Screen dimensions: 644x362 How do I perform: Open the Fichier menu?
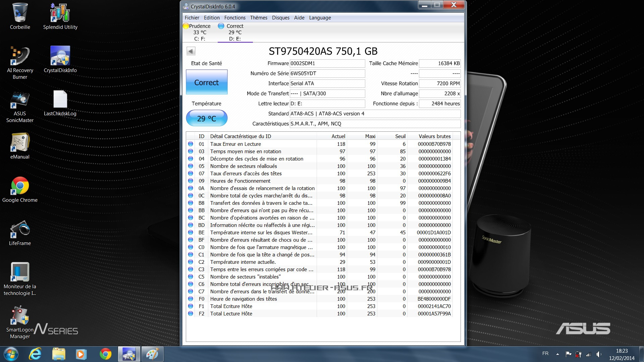[192, 18]
